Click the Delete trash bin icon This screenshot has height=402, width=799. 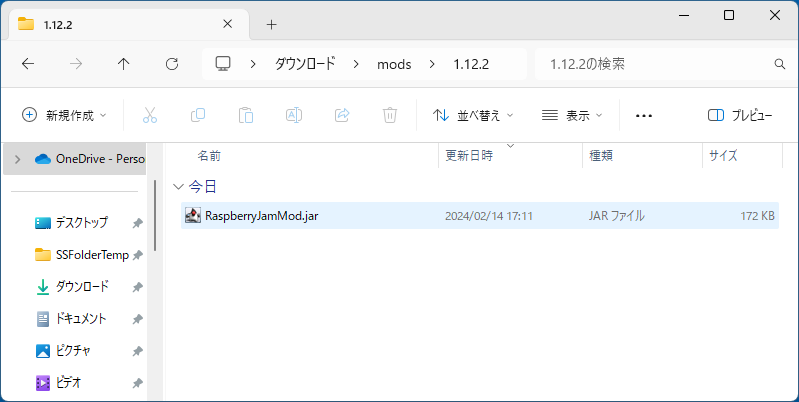click(x=390, y=115)
